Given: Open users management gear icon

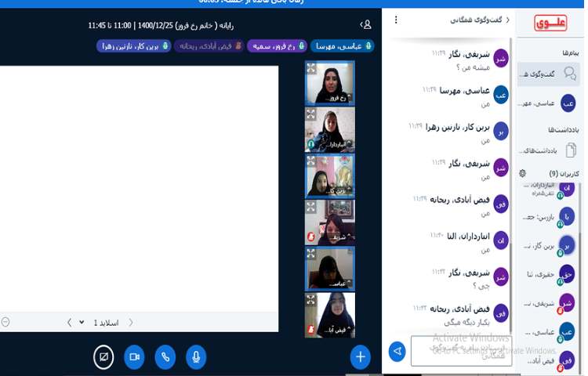Looking at the screenshot, I should [x=522, y=173].
